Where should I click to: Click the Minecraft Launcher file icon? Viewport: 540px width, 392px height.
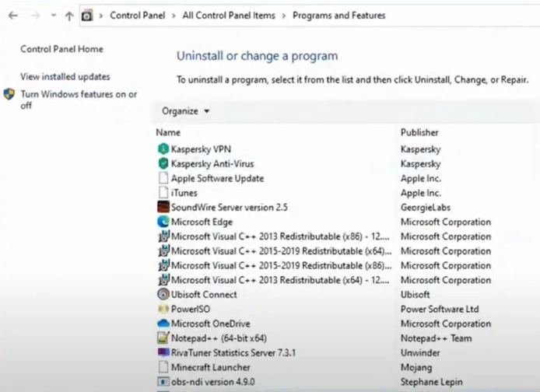click(163, 367)
